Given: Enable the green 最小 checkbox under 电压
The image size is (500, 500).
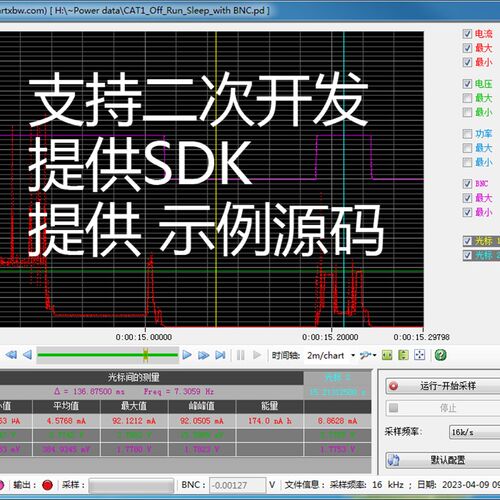Looking at the screenshot, I should coord(467,112).
